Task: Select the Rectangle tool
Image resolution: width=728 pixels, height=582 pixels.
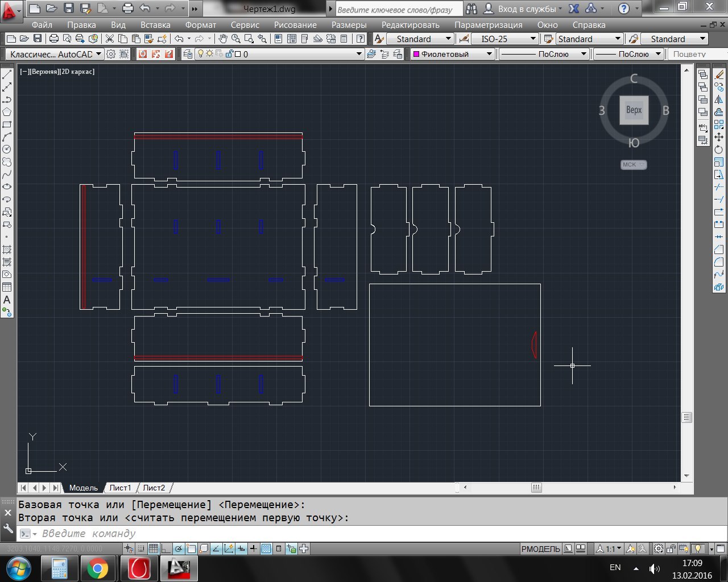Action: 7,124
